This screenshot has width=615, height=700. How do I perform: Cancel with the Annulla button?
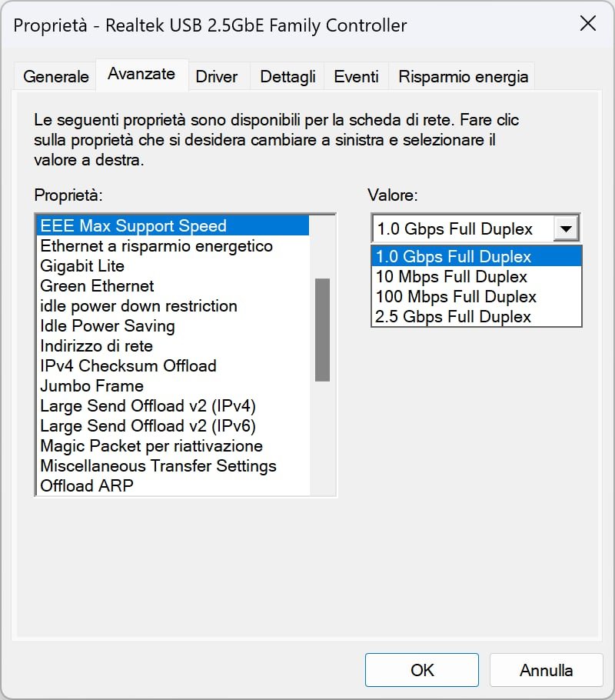click(547, 670)
